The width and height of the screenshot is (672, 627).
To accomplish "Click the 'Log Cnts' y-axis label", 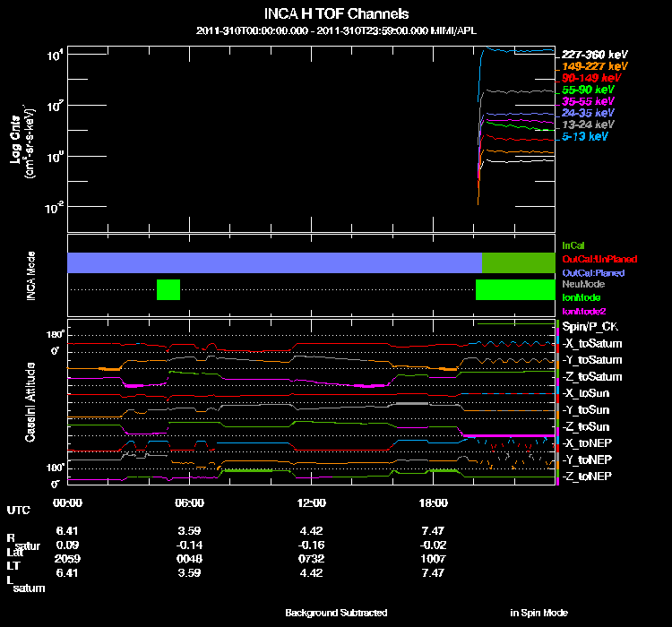I will click(15, 140).
